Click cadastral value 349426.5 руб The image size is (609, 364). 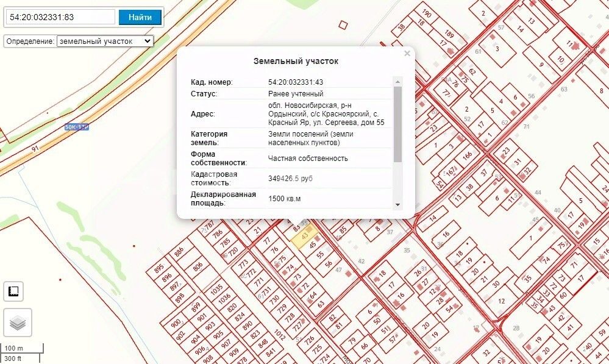click(290, 178)
